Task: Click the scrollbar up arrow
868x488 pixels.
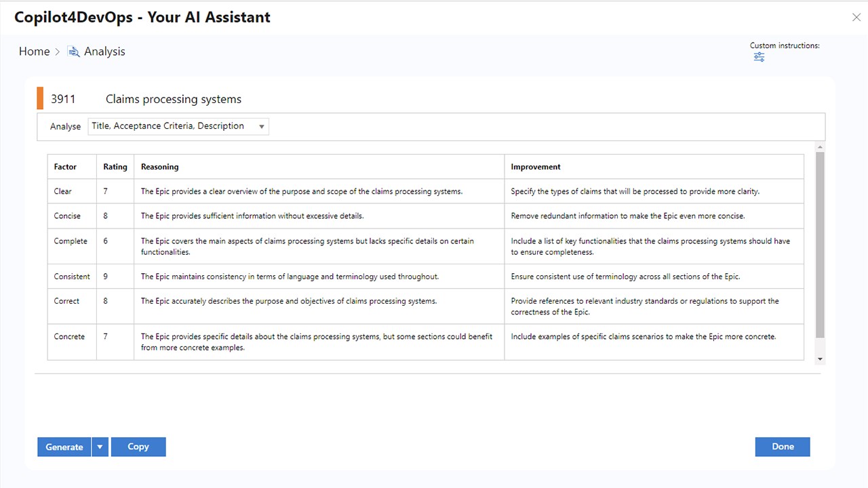Action: click(821, 147)
